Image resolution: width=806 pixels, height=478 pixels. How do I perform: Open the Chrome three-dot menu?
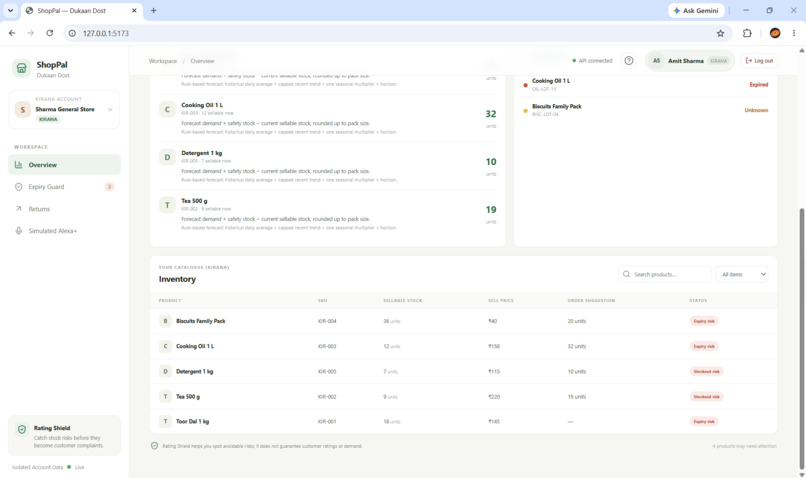tap(794, 33)
